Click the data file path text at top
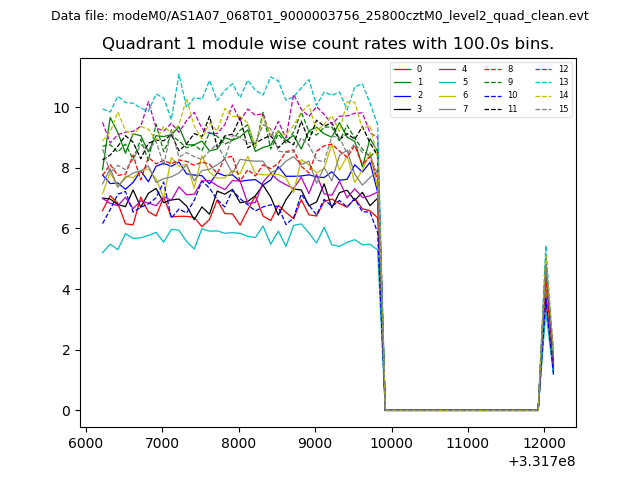Screen dimensions: 640x480 pos(319,16)
